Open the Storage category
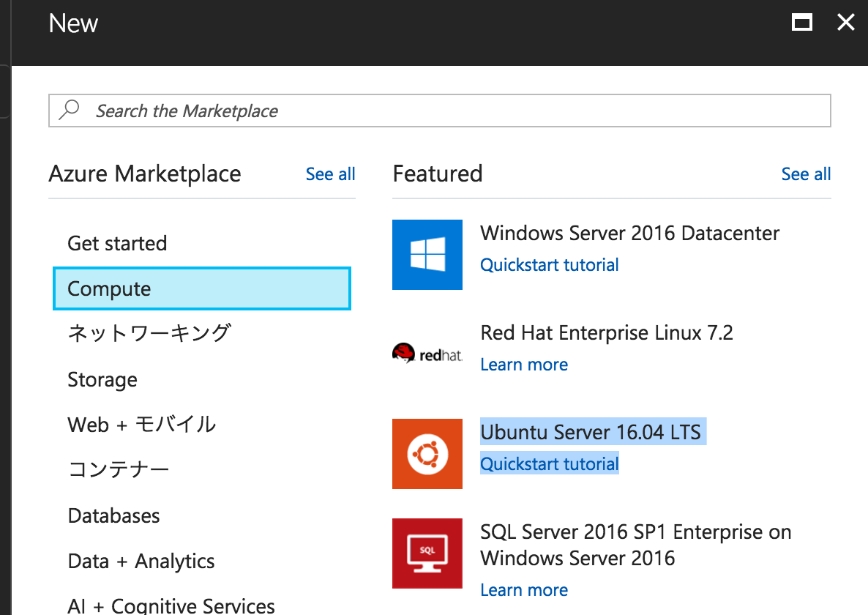 pos(102,379)
